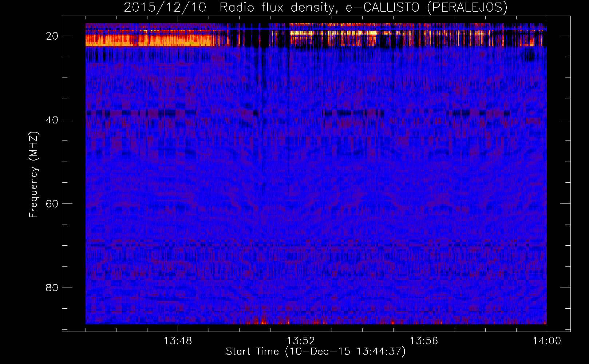Click the "Frequency (MHZ)" y-axis label
This screenshot has width=589, height=364.
[33, 175]
